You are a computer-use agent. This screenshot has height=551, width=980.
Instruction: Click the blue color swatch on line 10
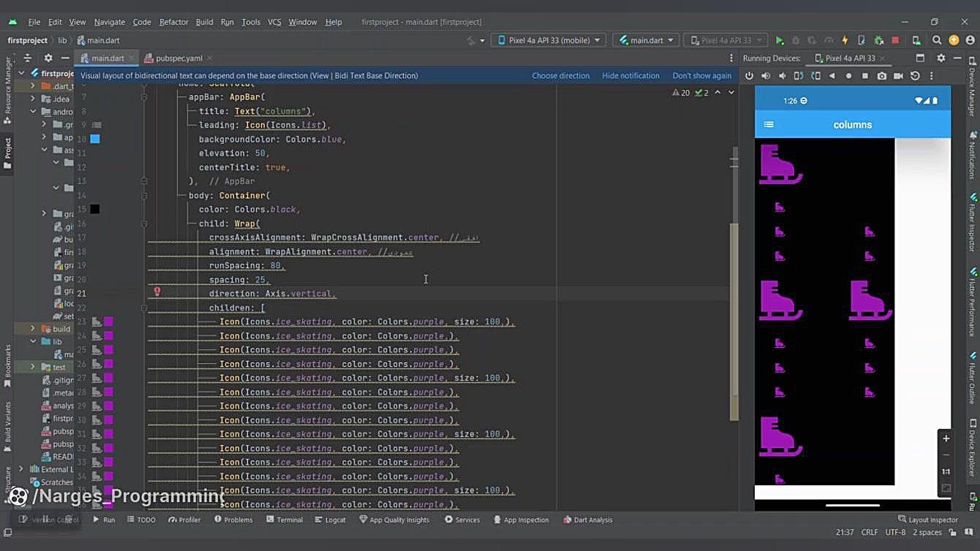pos(95,139)
